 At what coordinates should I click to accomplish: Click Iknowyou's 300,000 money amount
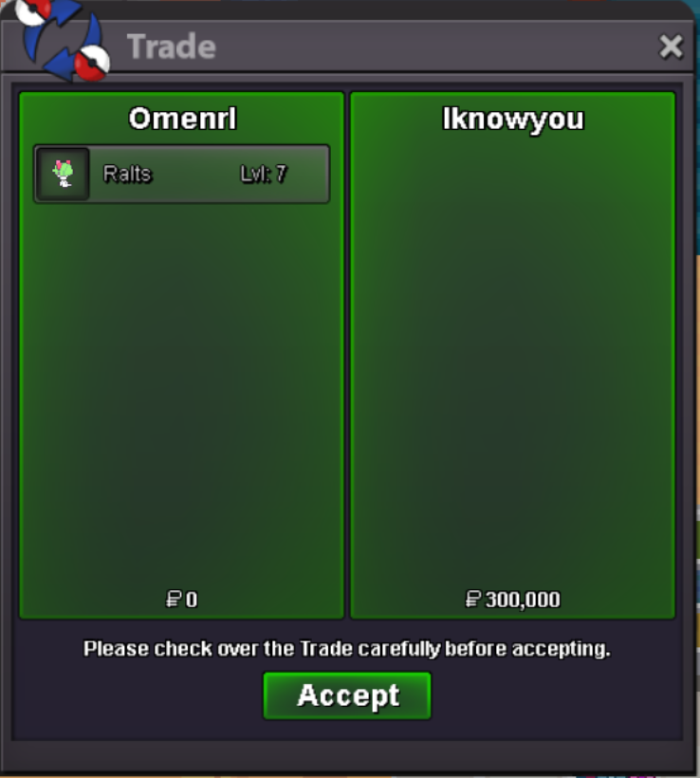[x=523, y=600]
